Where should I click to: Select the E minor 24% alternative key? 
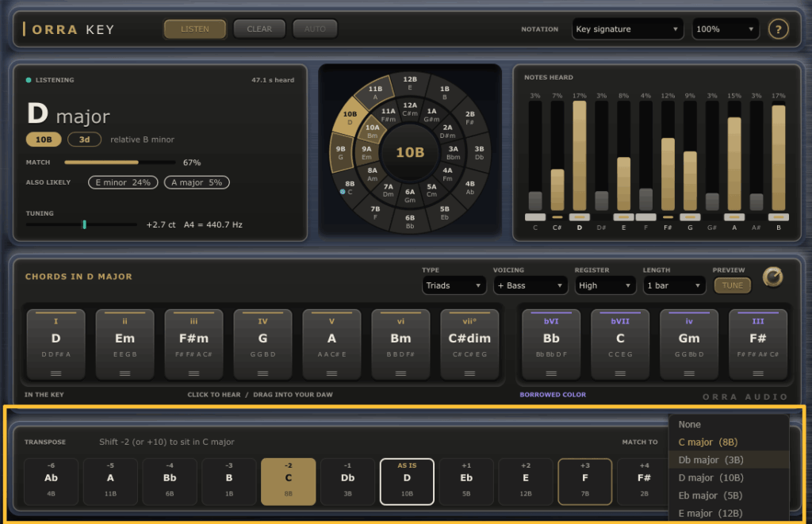[123, 182]
